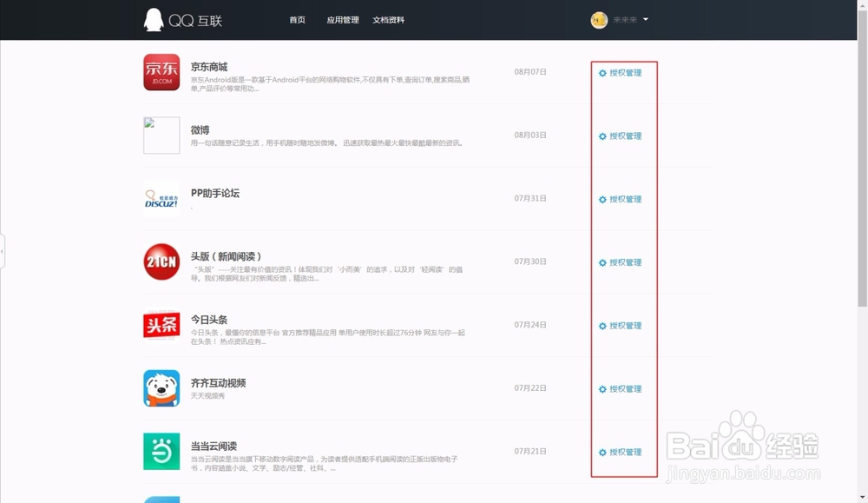Click the 京东商城 title text
868x503 pixels.
(x=209, y=67)
